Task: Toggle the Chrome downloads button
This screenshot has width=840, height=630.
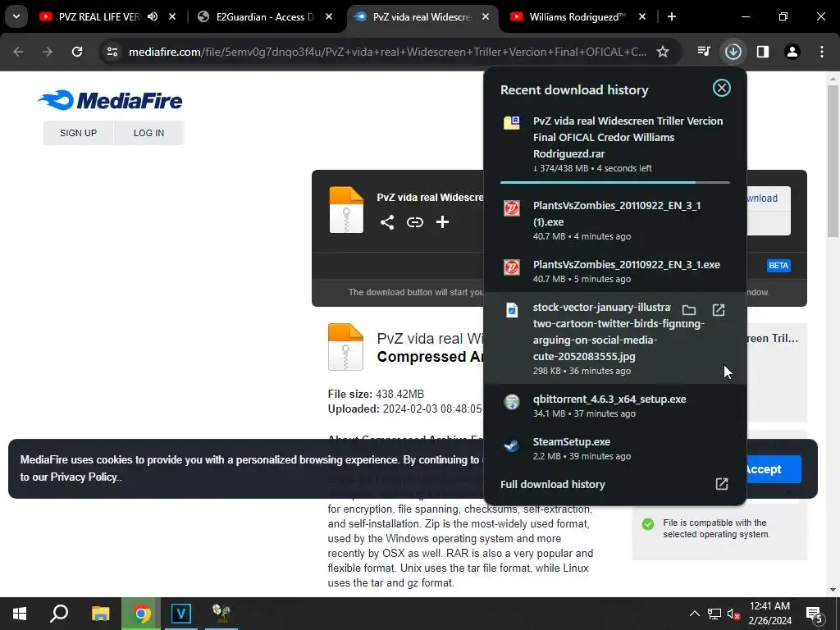Action: click(x=733, y=52)
